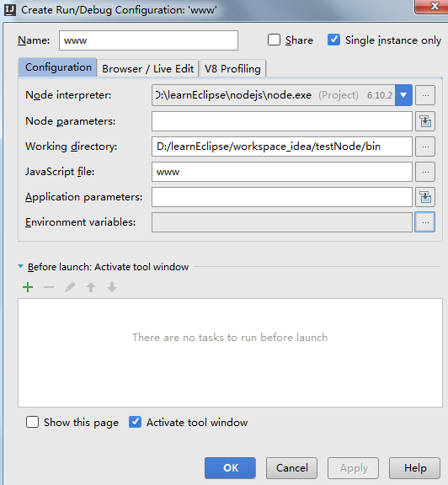Image resolution: width=448 pixels, height=485 pixels.
Task: Open Node parameters expand editor icon
Action: coord(425,121)
